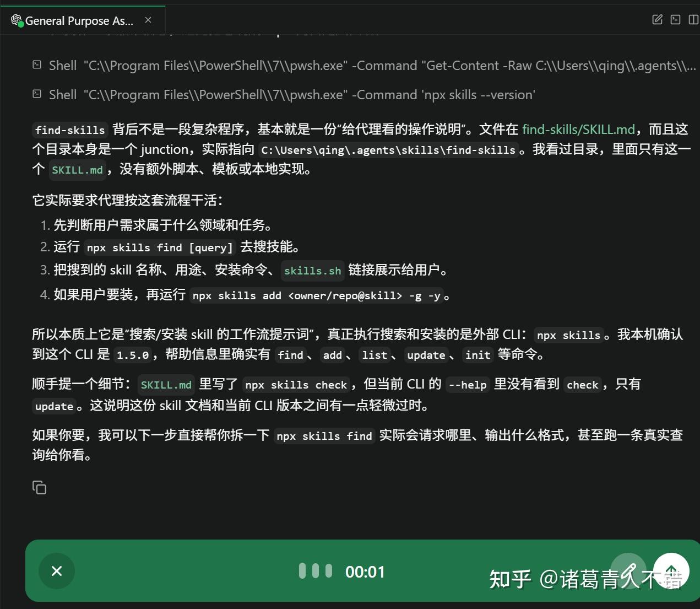The height and width of the screenshot is (609, 700).
Task: Click the 'list' command code
Action: coord(375,355)
